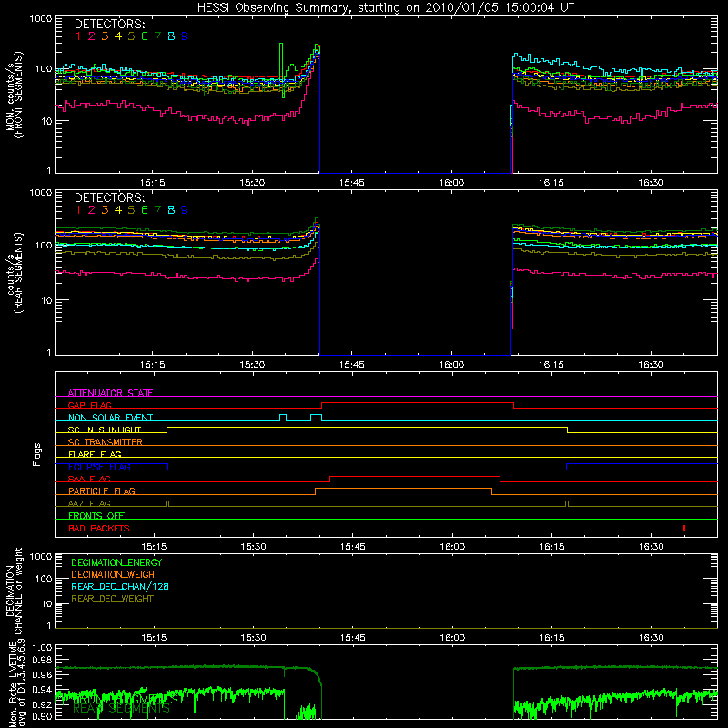This screenshot has height=728, width=728.
Task: Click the REAR_DEC_CHAN/128 legend entry
Action: pos(120,586)
